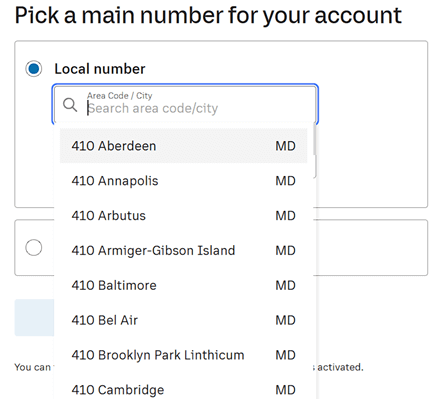Click the light blue button behind dropdown

[34, 317]
